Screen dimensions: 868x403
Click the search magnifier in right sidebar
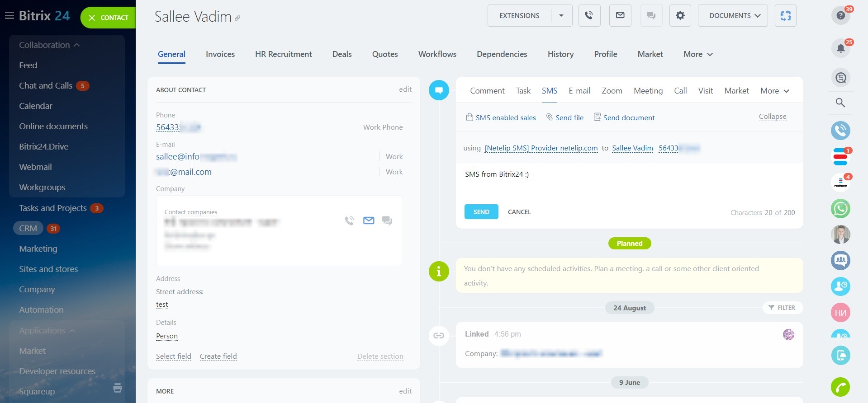(x=840, y=103)
